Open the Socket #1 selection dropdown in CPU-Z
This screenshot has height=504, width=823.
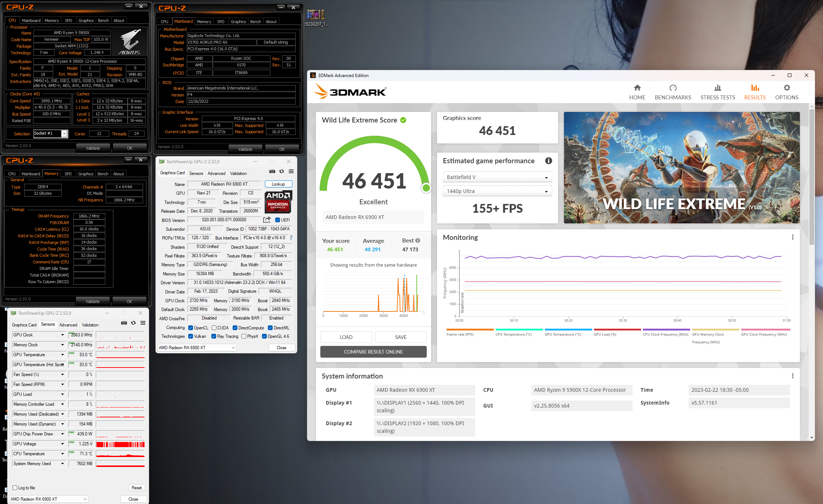tap(50, 134)
